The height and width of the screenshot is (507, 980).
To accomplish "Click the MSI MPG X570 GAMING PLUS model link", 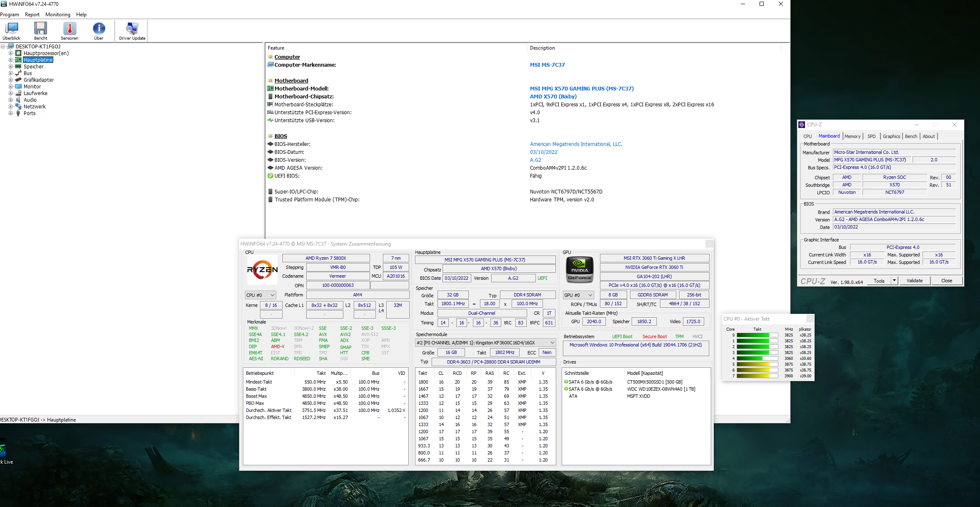I will pyautogui.click(x=582, y=89).
